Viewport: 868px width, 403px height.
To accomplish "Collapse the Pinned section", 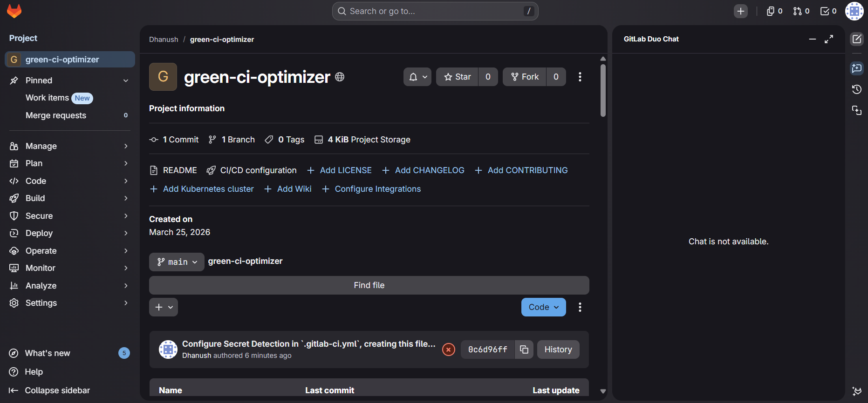I will [x=70, y=81].
